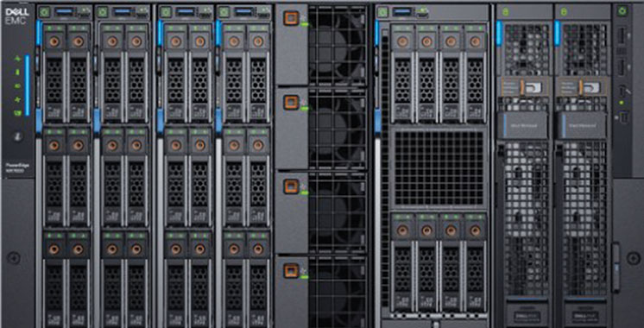Click the bottom green status icon on left panel
The height and width of the screenshot is (328, 644).
(17, 113)
